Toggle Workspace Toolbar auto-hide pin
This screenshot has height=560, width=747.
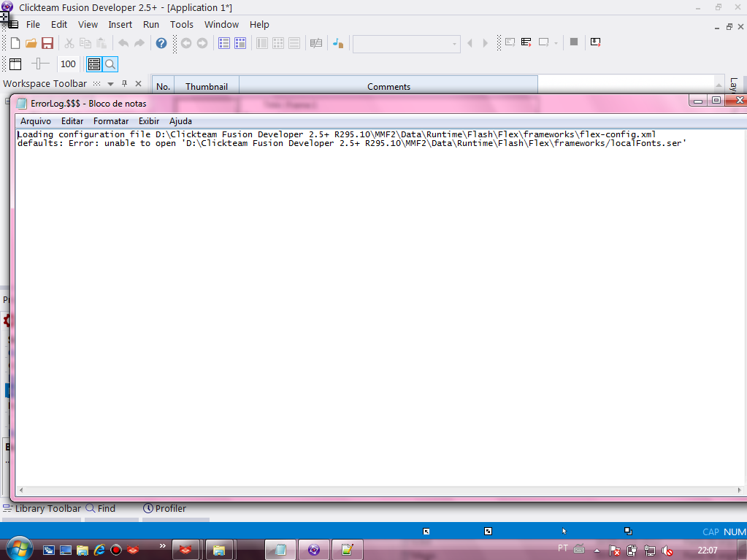pos(124,84)
